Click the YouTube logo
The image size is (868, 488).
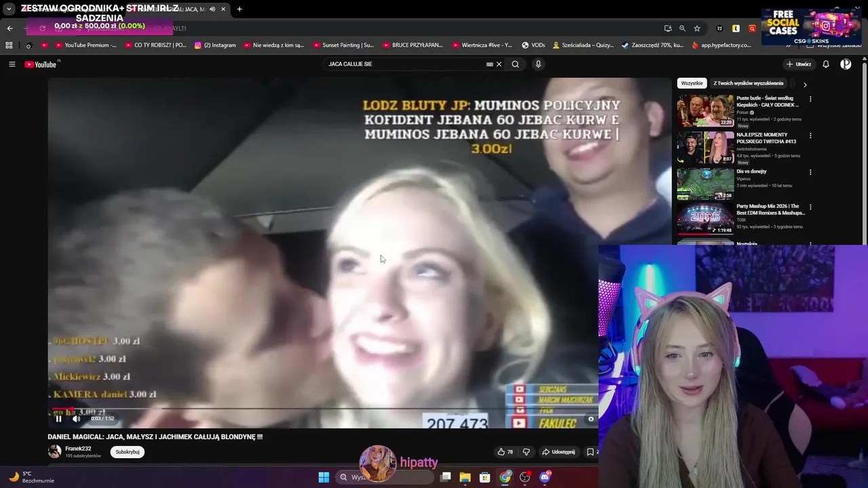point(41,64)
